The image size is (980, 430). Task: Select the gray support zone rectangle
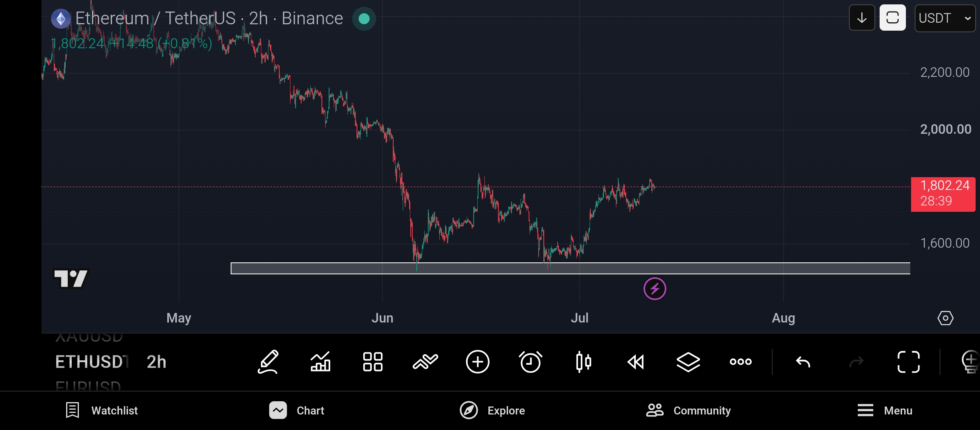pos(570,268)
